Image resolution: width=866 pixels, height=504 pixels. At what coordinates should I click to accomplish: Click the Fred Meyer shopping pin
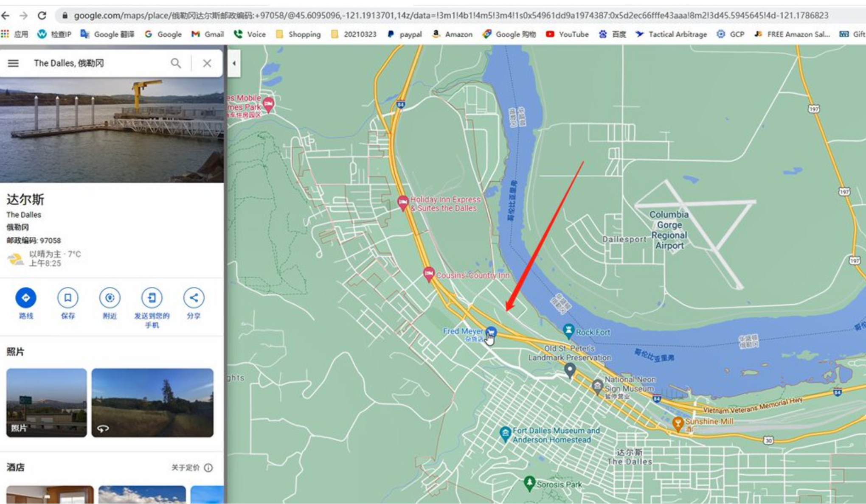tap(491, 332)
